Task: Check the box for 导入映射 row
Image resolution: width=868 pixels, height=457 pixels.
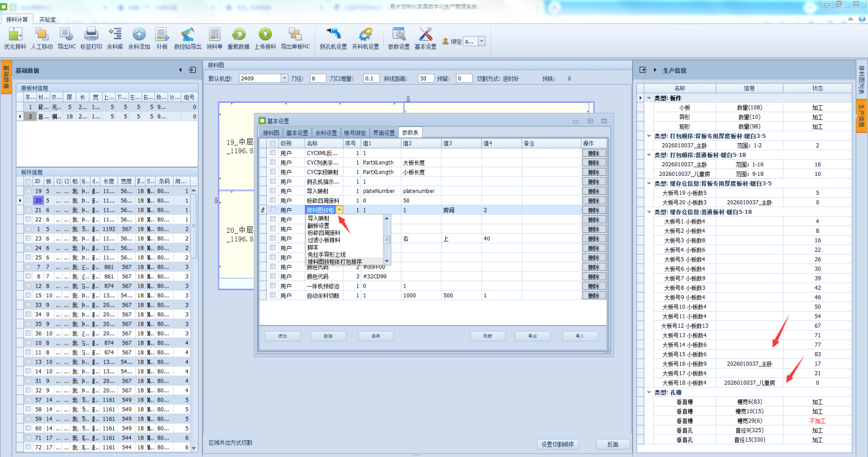Action: click(273, 191)
